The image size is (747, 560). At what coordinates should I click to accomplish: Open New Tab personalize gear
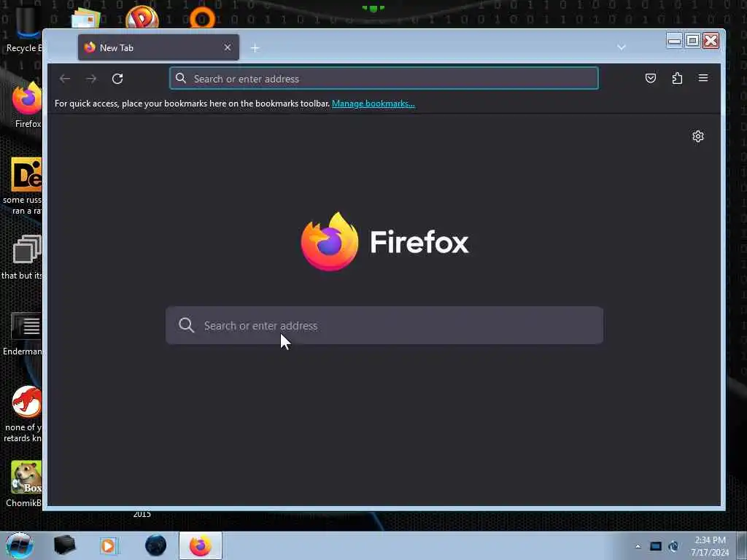coord(698,136)
